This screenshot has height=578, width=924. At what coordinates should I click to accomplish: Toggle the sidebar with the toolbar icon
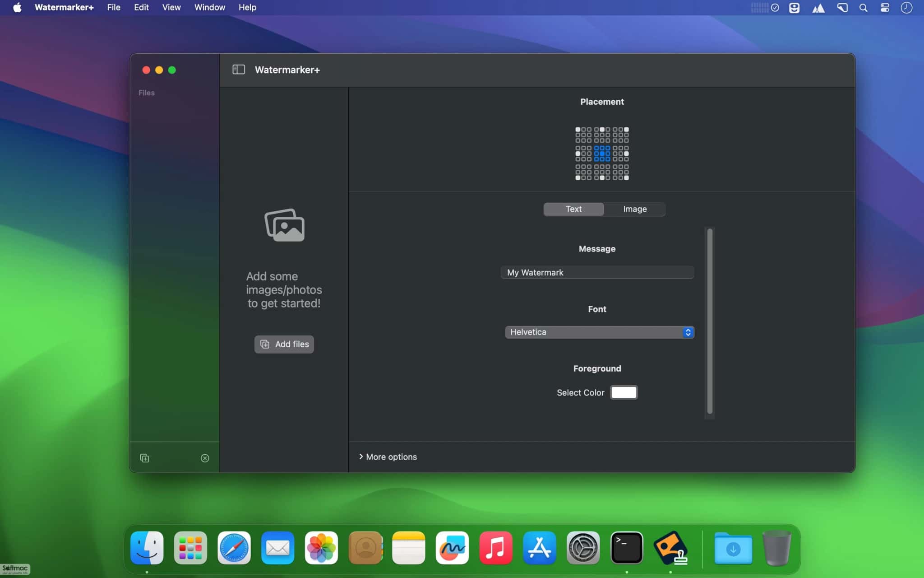(x=239, y=70)
